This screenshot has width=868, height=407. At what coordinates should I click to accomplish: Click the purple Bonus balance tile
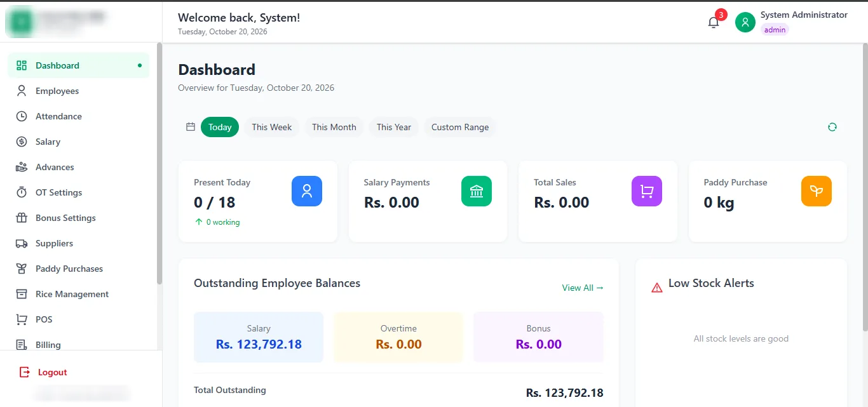[x=538, y=337]
